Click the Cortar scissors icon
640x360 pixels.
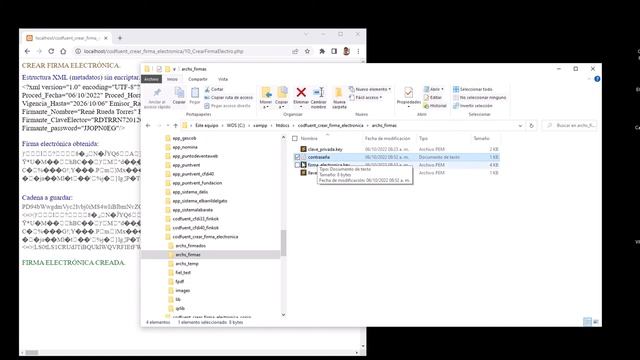[x=207, y=89]
